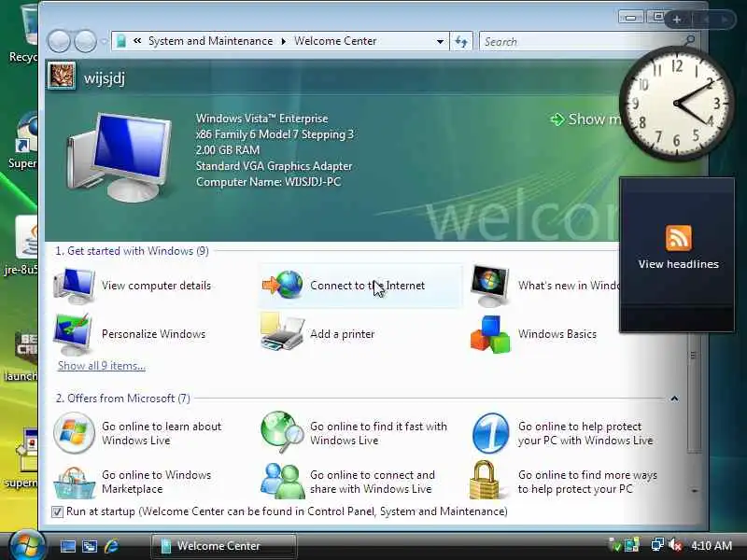Click Windows Vista Enterprise text

click(262, 119)
